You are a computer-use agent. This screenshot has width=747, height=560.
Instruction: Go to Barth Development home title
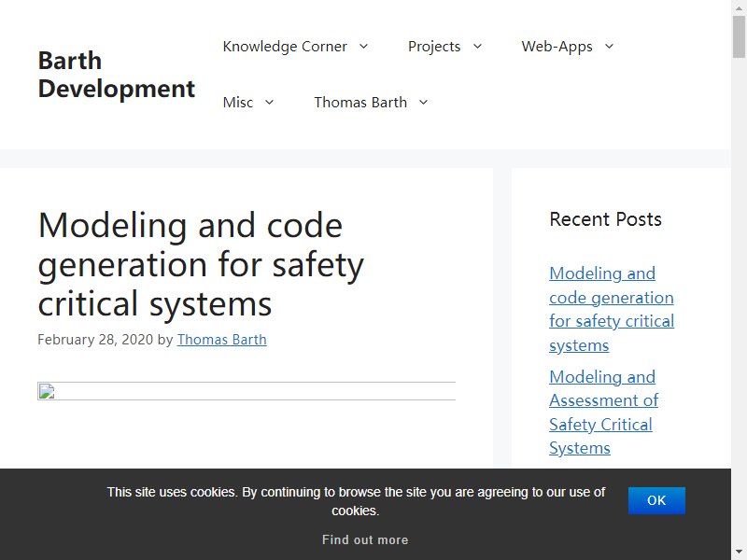click(117, 75)
